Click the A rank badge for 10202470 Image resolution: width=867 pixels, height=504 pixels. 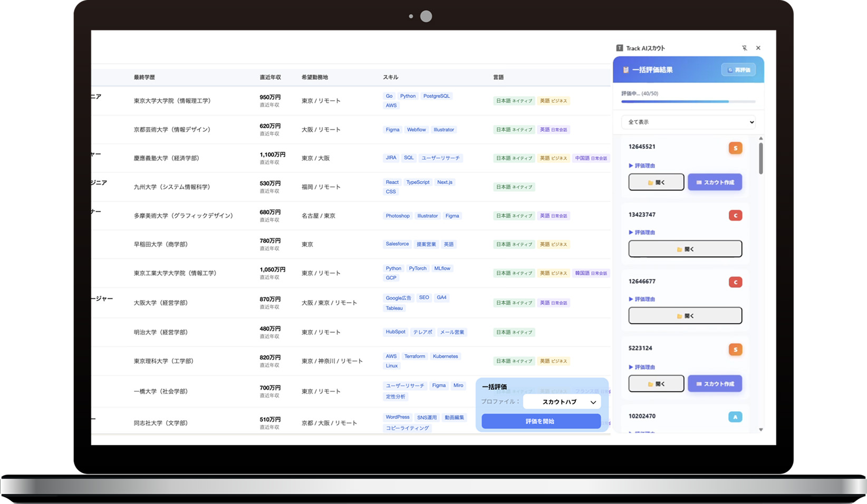(x=735, y=417)
